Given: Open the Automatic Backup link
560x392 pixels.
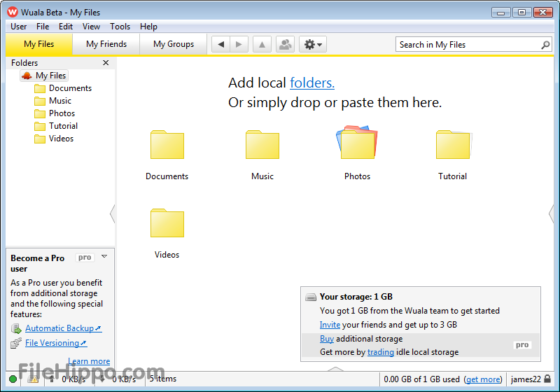Looking at the screenshot, I should tap(64, 328).
